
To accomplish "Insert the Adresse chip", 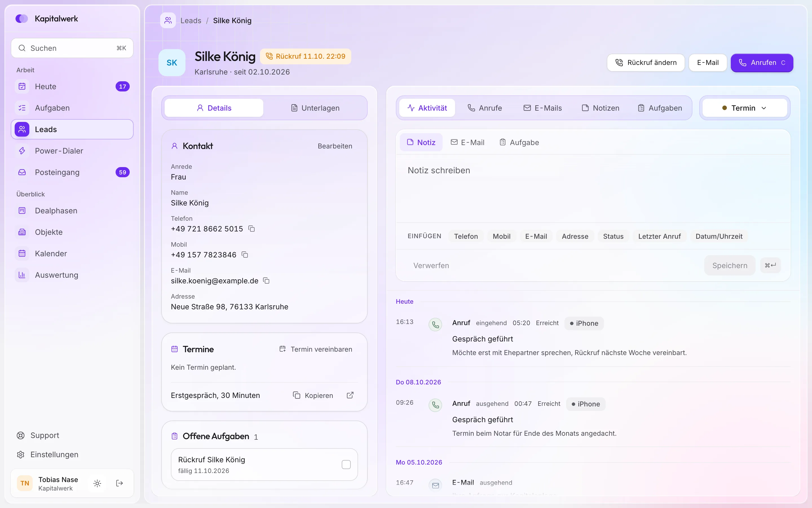I will pyautogui.click(x=575, y=236).
